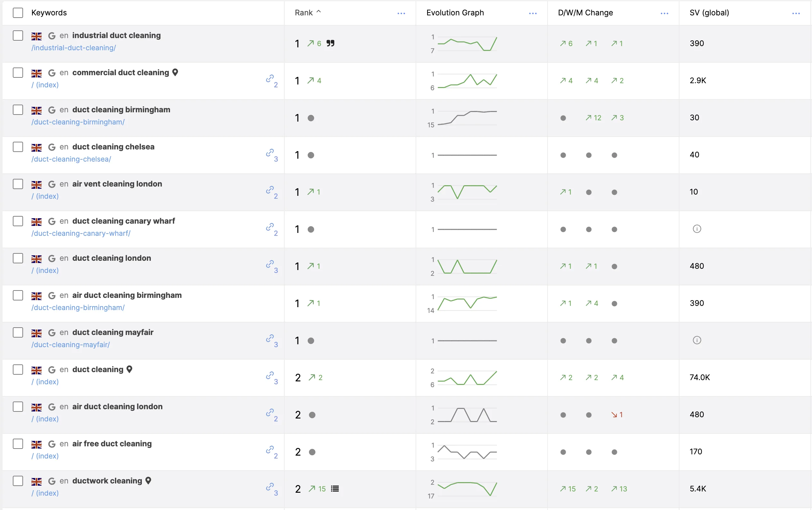Click UK flag for duct cleaning birmingham
The image size is (812, 510).
(37, 110)
